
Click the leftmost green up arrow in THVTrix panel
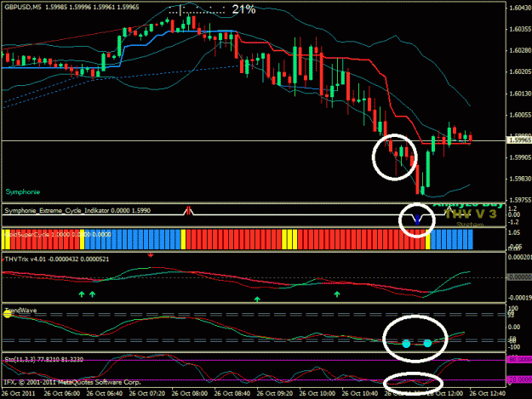point(82,294)
